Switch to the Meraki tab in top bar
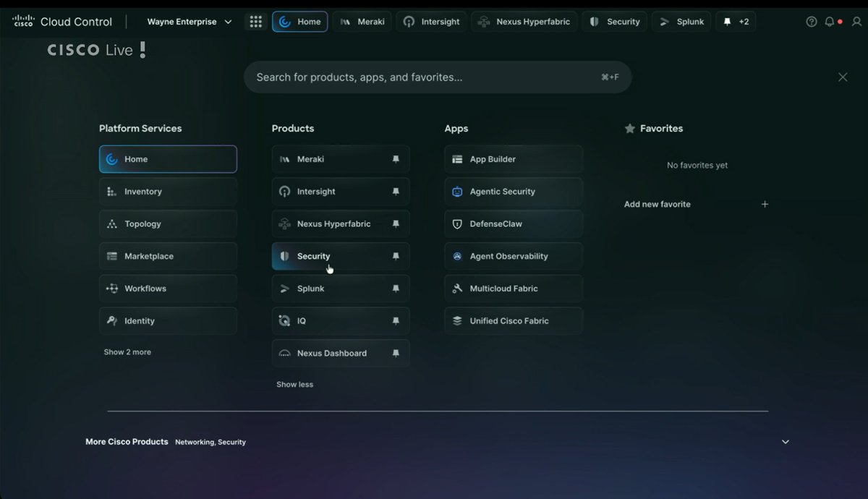This screenshot has height=499, width=868. [x=362, y=22]
